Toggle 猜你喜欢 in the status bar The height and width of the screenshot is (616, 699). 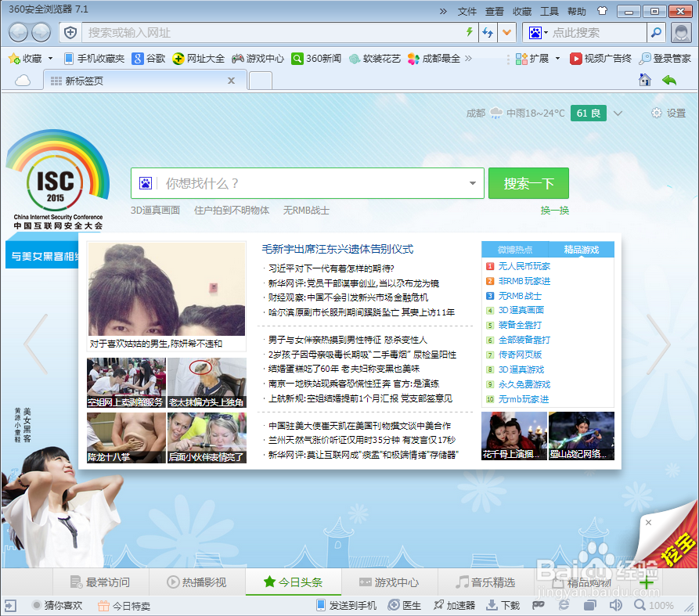click(57, 605)
